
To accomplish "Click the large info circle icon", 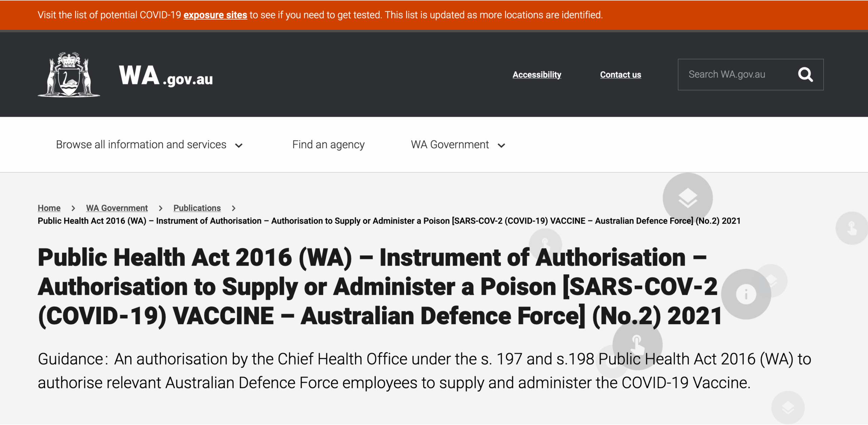I will click(746, 294).
